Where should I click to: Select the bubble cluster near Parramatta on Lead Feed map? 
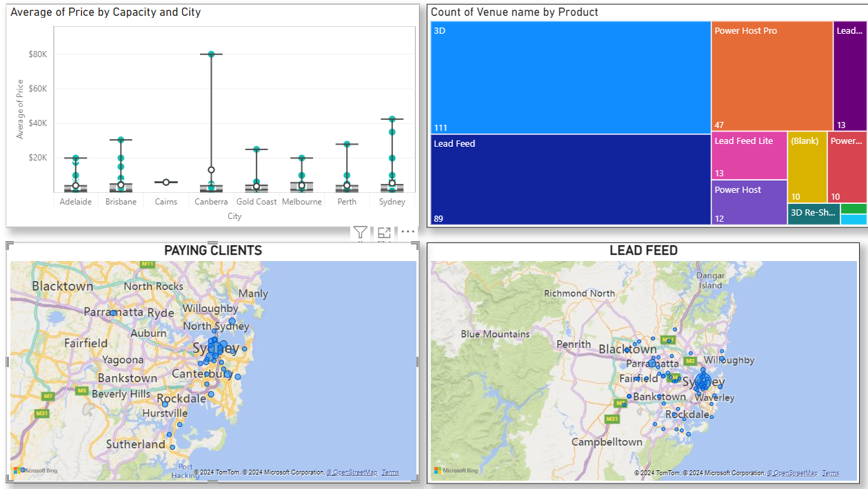[653, 364]
